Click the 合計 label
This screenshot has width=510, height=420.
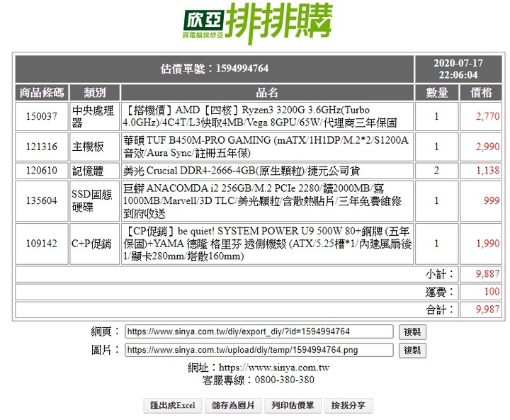tap(439, 310)
